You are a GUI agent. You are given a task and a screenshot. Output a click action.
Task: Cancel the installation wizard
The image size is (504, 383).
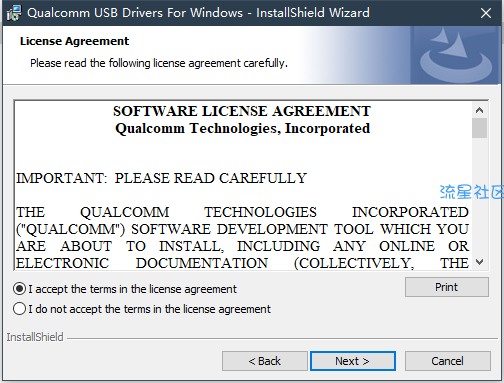[447, 361]
